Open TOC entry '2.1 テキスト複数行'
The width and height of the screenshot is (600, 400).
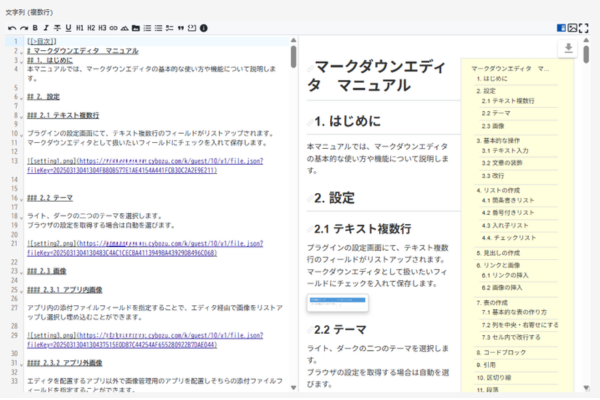click(x=508, y=101)
